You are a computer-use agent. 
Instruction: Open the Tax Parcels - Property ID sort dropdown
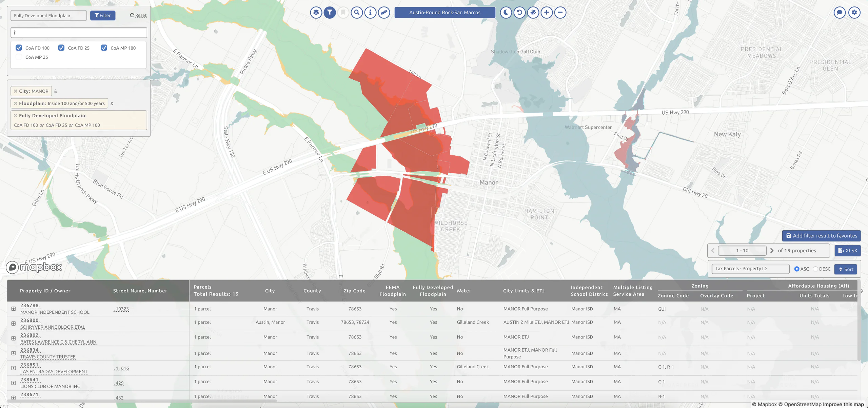[x=750, y=269]
